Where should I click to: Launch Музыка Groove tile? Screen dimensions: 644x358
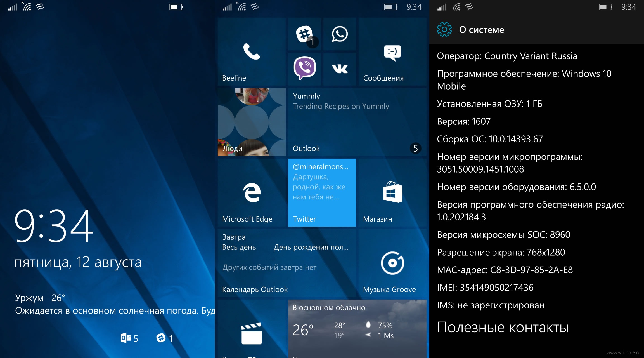coord(392,263)
